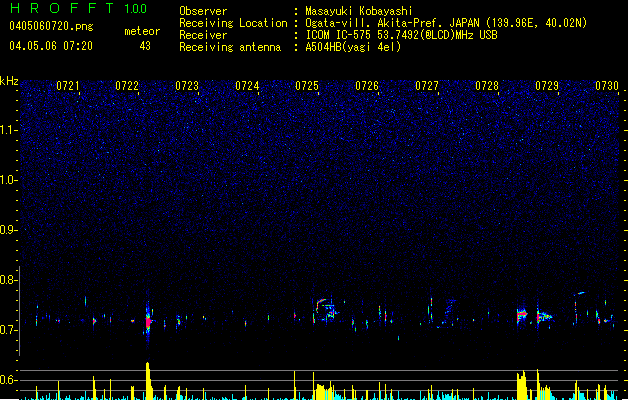Click receiver value ICOM IC-575 53.7492 MHz USB

402,35
